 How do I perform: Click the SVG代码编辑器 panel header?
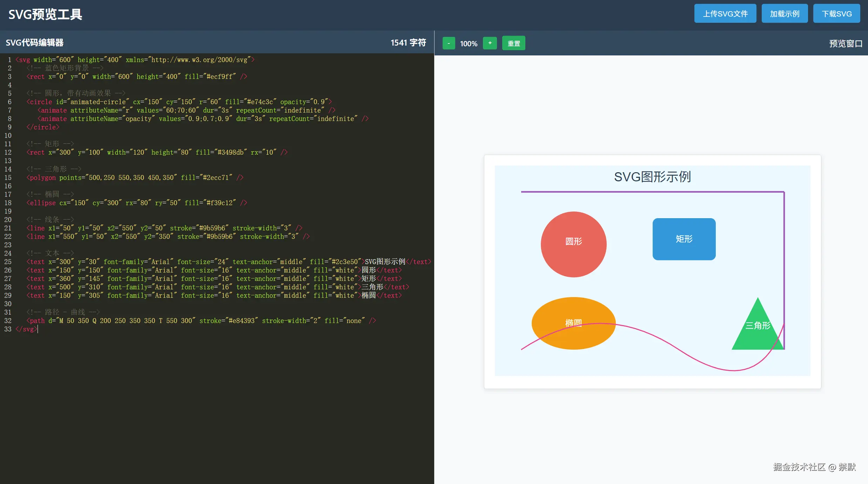35,42
